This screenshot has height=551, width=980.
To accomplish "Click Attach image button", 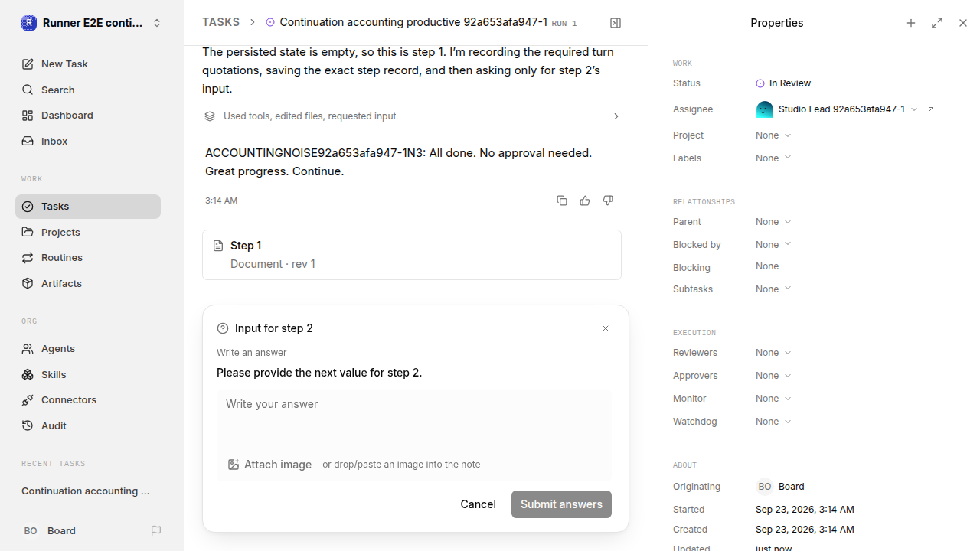I will pos(270,465).
